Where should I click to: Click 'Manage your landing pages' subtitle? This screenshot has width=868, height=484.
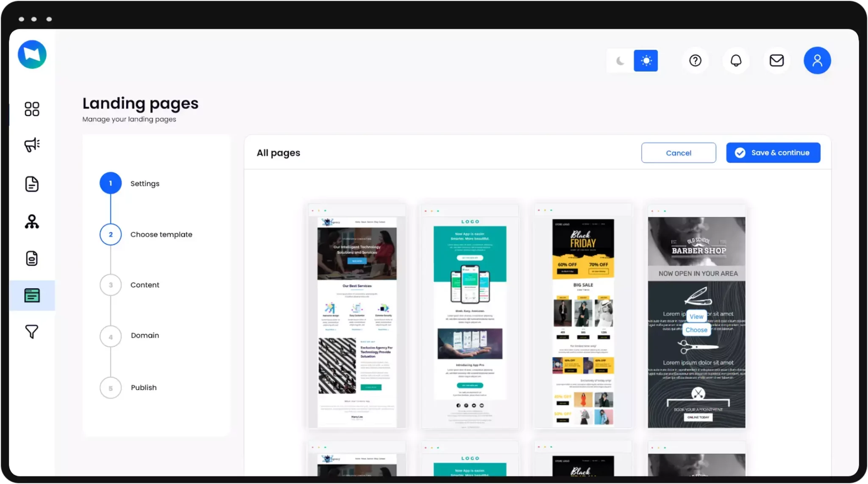(129, 119)
